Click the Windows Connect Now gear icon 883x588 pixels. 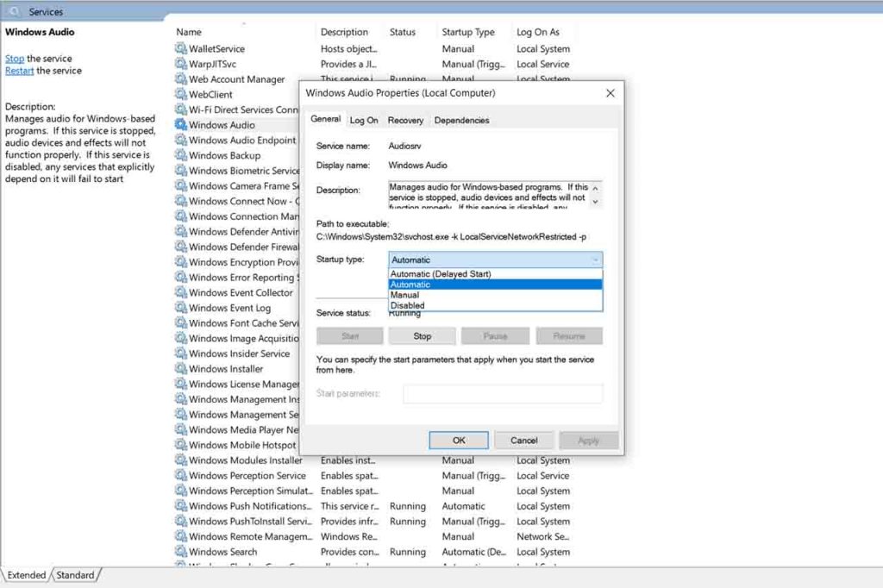(181, 201)
